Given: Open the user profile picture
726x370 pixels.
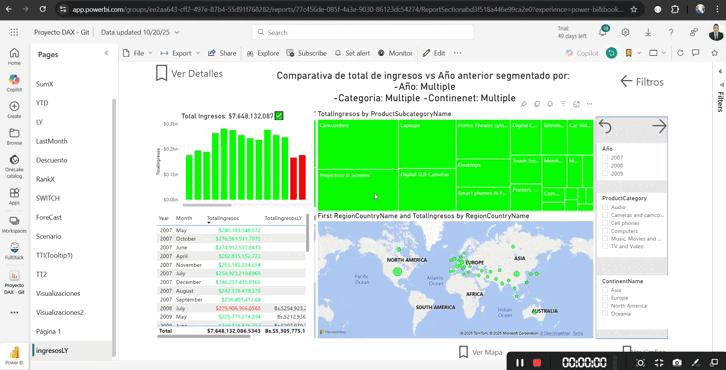Looking at the screenshot, I should pyautogui.click(x=716, y=32).
